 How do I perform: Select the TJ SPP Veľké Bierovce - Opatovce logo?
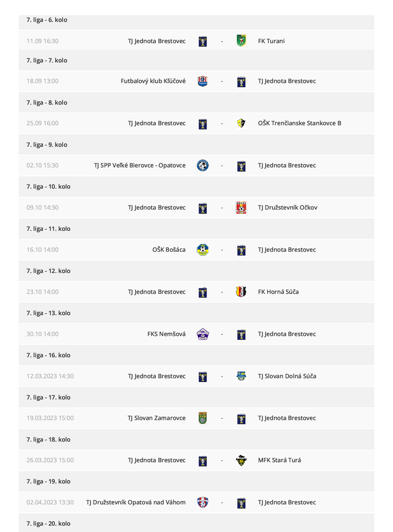click(x=203, y=165)
